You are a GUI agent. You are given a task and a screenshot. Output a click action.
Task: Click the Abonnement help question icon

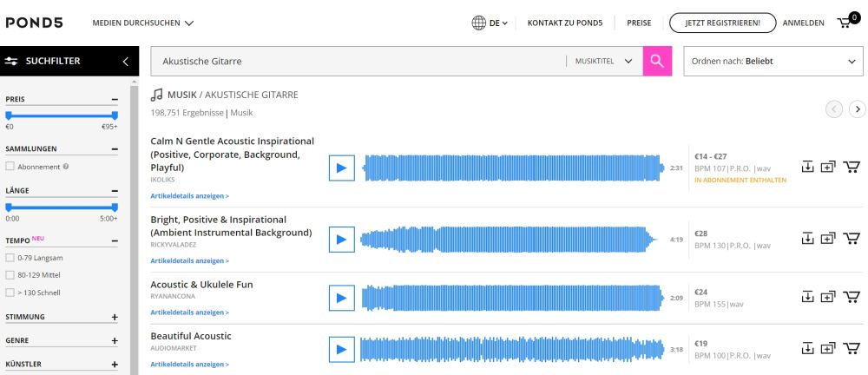[x=66, y=166]
